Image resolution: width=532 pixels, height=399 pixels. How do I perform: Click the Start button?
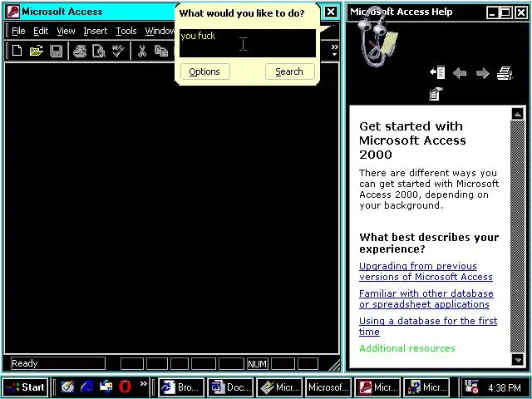click(x=25, y=387)
